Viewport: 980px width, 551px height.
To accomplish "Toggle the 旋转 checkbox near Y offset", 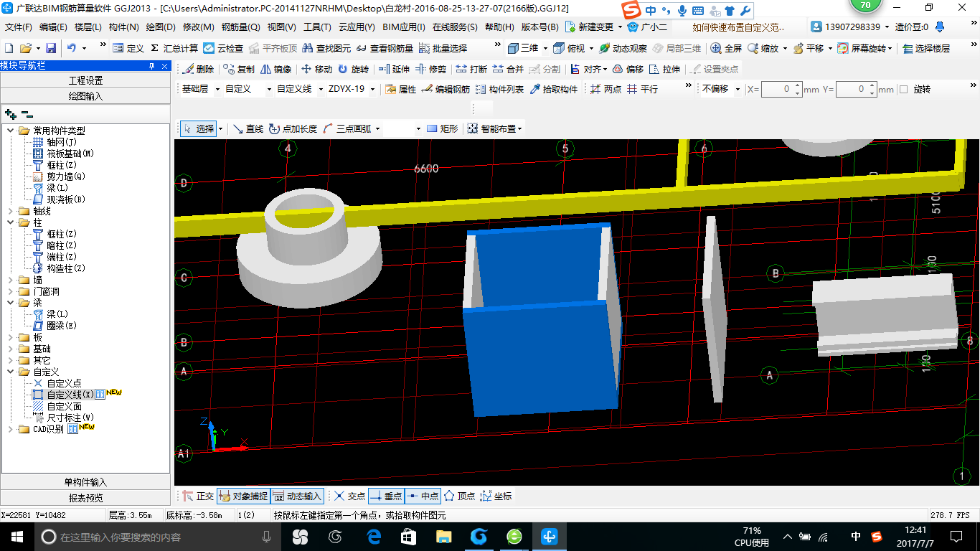I will 903,90.
